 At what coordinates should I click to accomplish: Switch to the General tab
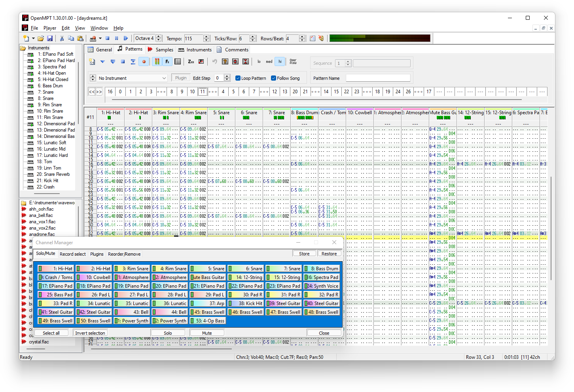[100, 49]
